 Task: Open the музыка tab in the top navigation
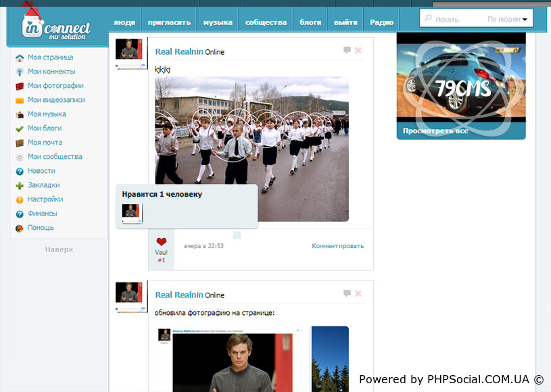[218, 22]
